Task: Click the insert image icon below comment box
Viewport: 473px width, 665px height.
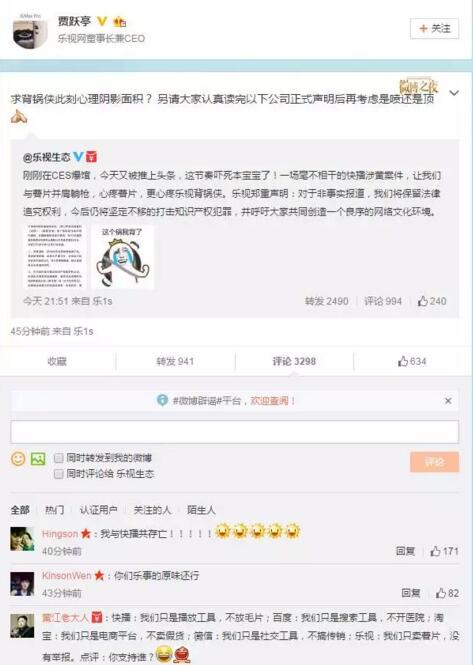Action: (38, 458)
